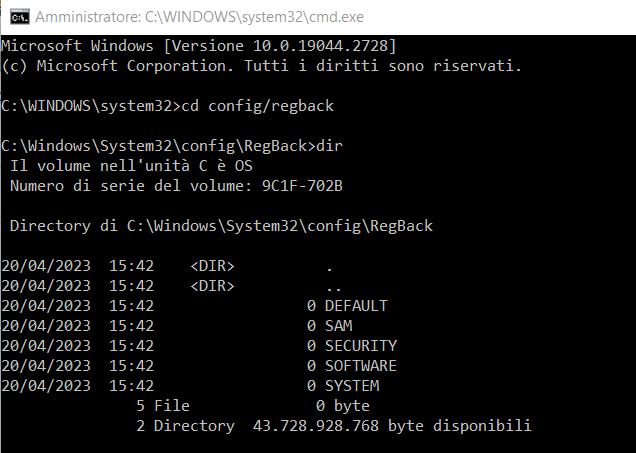Click the 'cd config/regback' command text
The image size is (636, 453).
(258, 106)
